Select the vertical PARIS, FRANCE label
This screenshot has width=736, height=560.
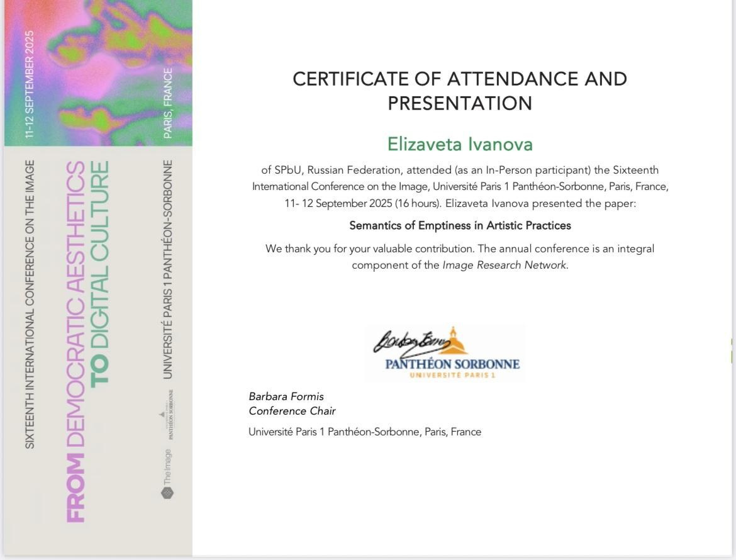(x=168, y=103)
